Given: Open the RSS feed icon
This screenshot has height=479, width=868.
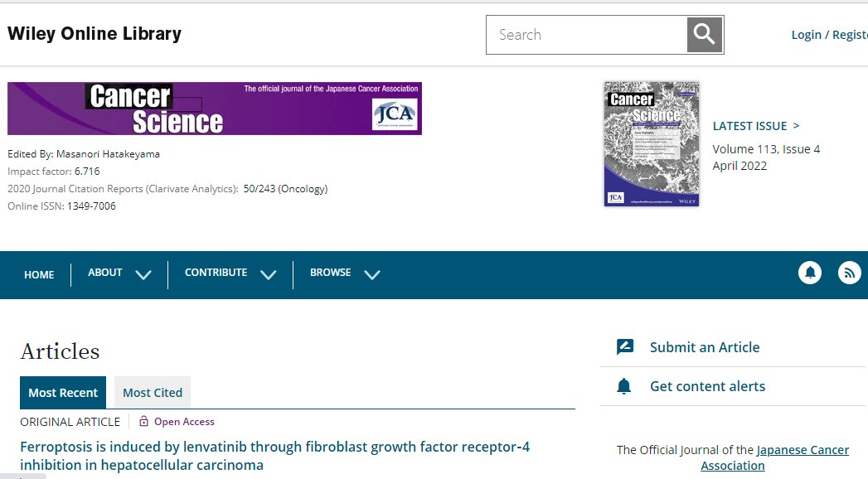Looking at the screenshot, I should click(x=850, y=272).
